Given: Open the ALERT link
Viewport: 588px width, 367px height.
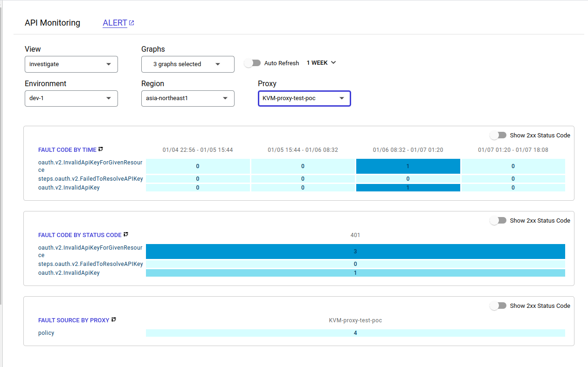Looking at the screenshot, I should [115, 23].
